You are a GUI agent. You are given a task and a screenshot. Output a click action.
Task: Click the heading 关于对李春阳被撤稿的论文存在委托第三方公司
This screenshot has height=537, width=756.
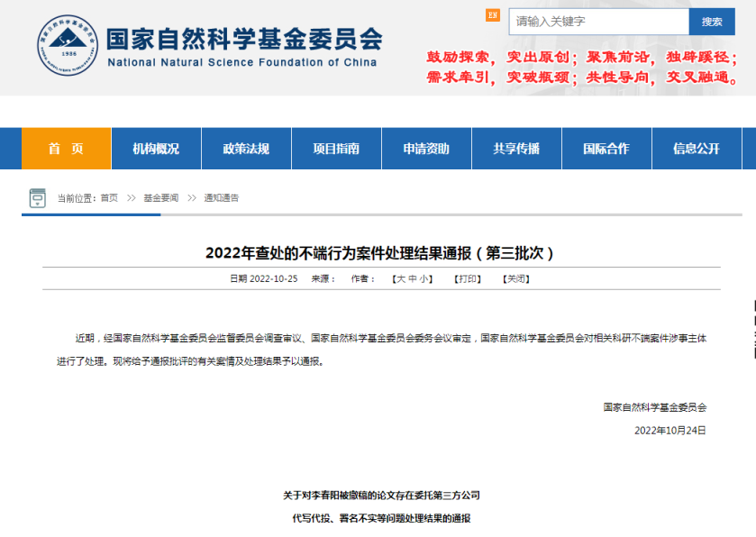[x=381, y=496]
